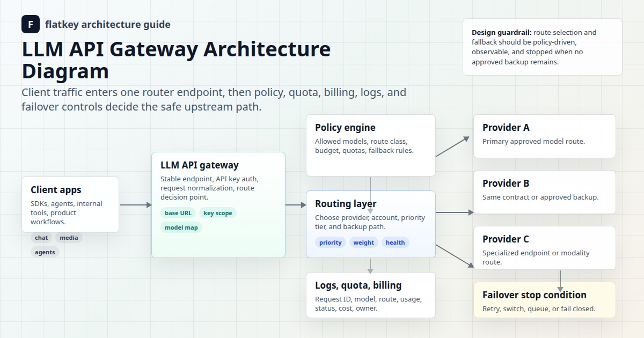This screenshot has height=338, width=644.
Task: Click the subtitle paragraph about client traffic
Action: coord(214,100)
